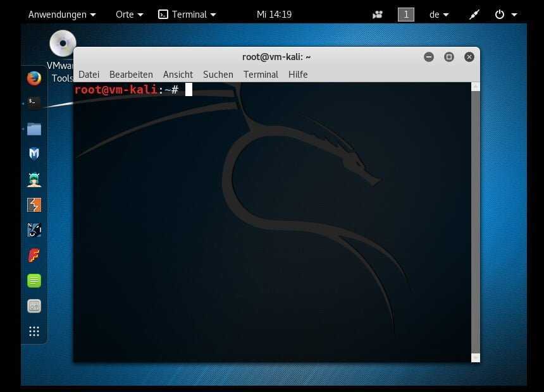Open the Orte menu
The width and height of the screenshot is (544, 392).
point(130,15)
